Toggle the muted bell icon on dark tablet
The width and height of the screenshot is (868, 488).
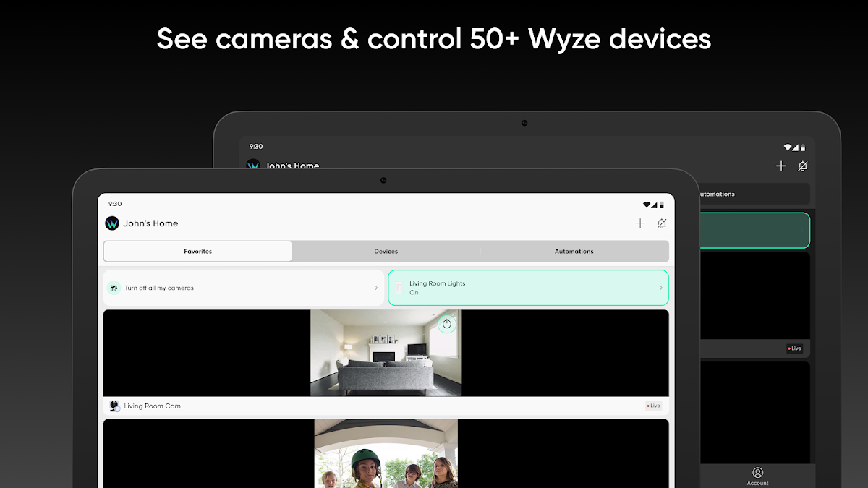point(802,166)
